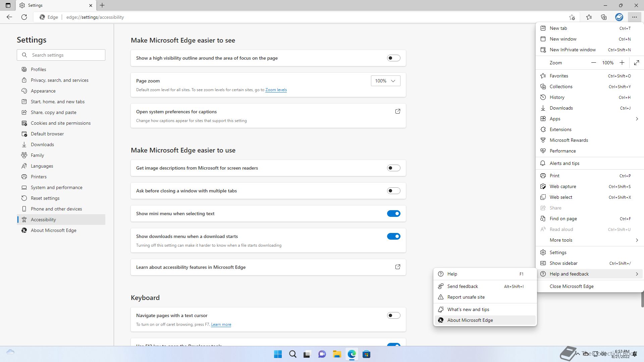Decrease zoom with the minus button
This screenshot has width=644, height=362.
(x=593, y=63)
